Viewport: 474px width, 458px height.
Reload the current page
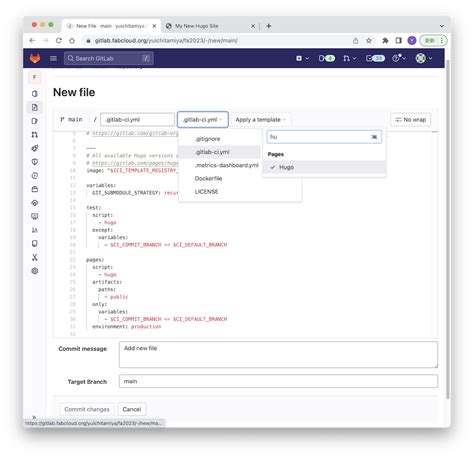(x=59, y=41)
